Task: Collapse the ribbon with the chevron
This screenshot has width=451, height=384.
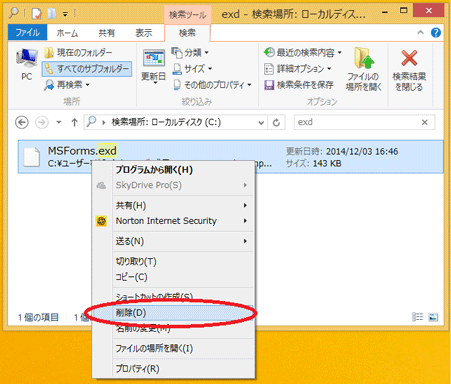Action: (420, 32)
